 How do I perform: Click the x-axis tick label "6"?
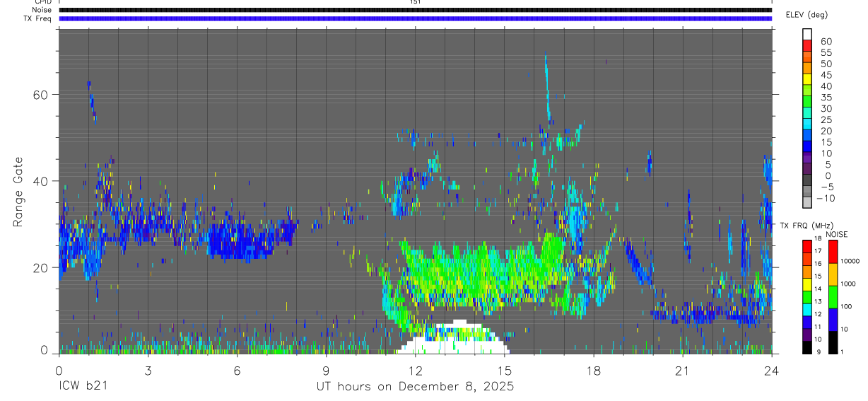(x=237, y=371)
